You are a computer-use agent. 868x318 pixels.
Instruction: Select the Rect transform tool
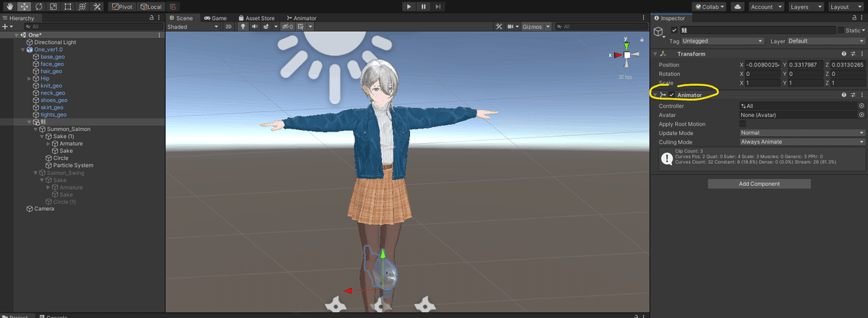67,6
